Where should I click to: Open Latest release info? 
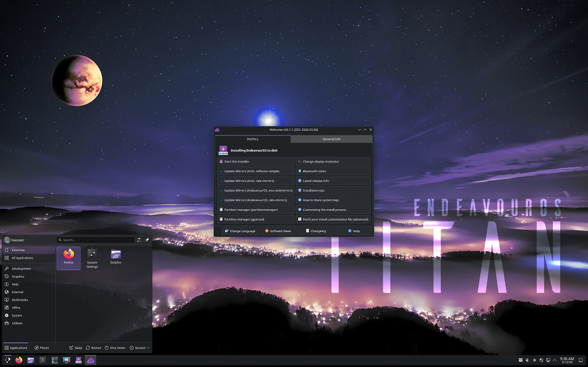point(333,181)
